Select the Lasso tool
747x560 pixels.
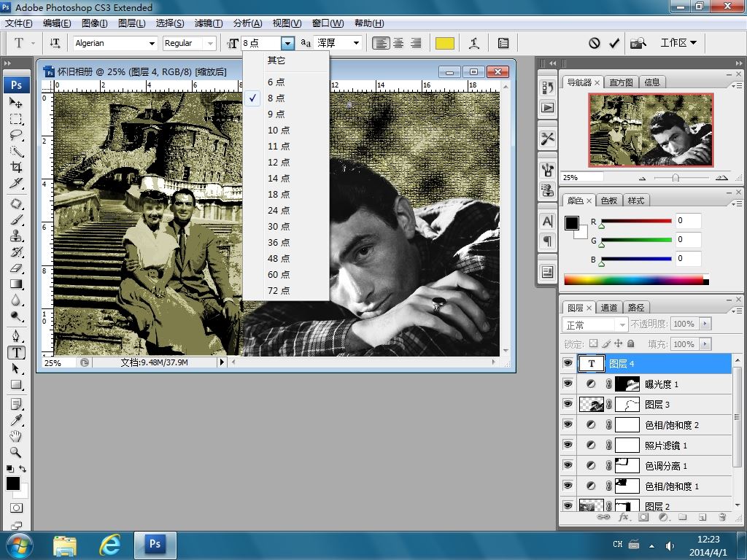pos(16,135)
